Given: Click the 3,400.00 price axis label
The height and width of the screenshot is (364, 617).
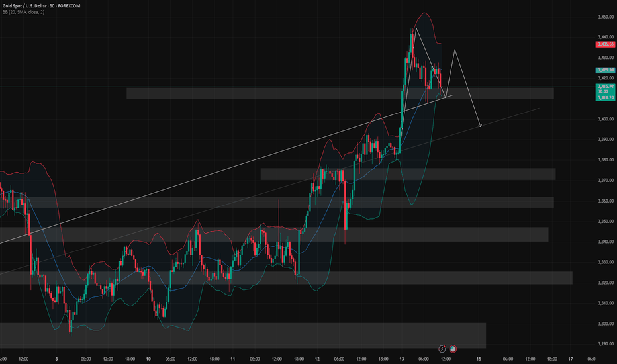Looking at the screenshot, I should 606,119.
